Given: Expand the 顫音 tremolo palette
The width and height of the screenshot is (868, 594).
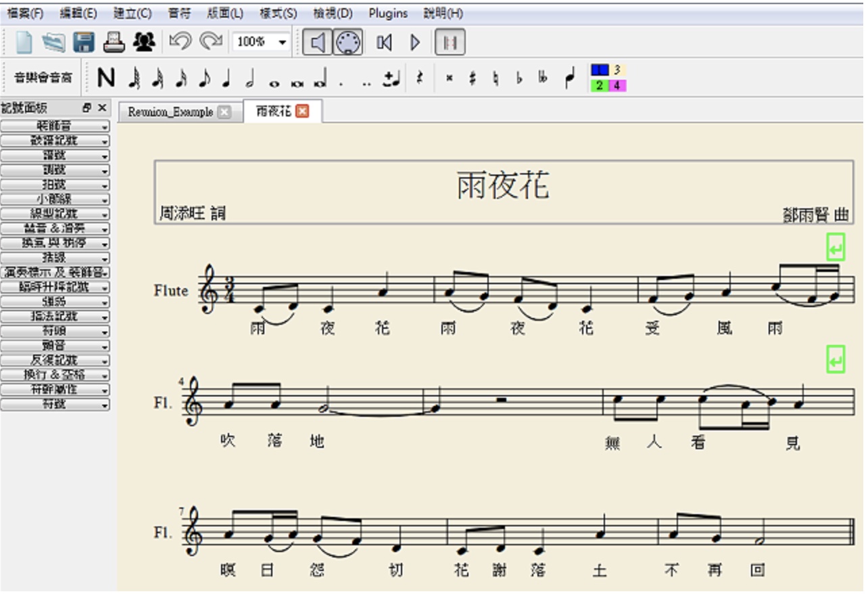Looking at the screenshot, I should click(x=55, y=346).
